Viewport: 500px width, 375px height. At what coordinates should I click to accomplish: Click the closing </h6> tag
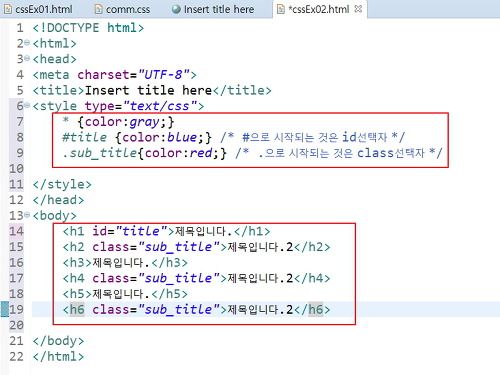tap(312, 309)
